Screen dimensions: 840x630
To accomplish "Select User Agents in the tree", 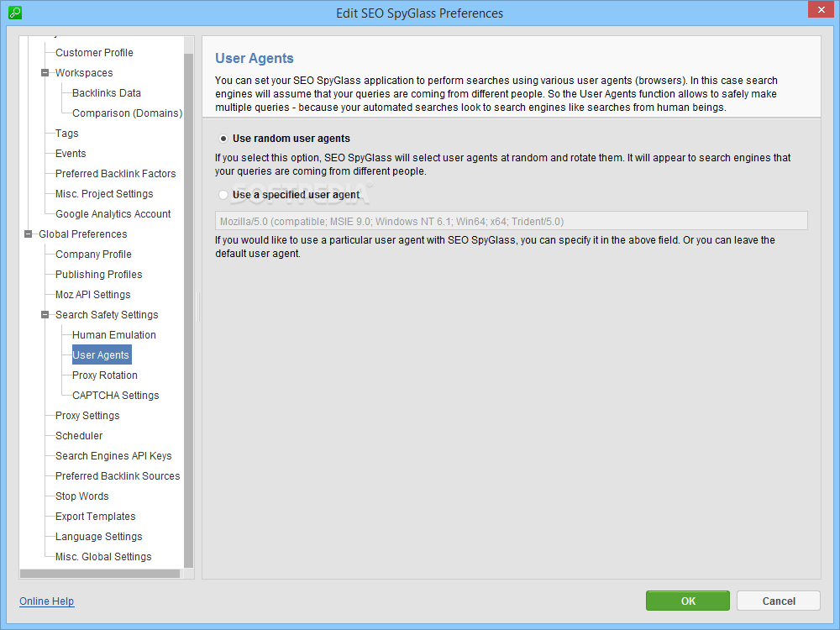I will 102,355.
